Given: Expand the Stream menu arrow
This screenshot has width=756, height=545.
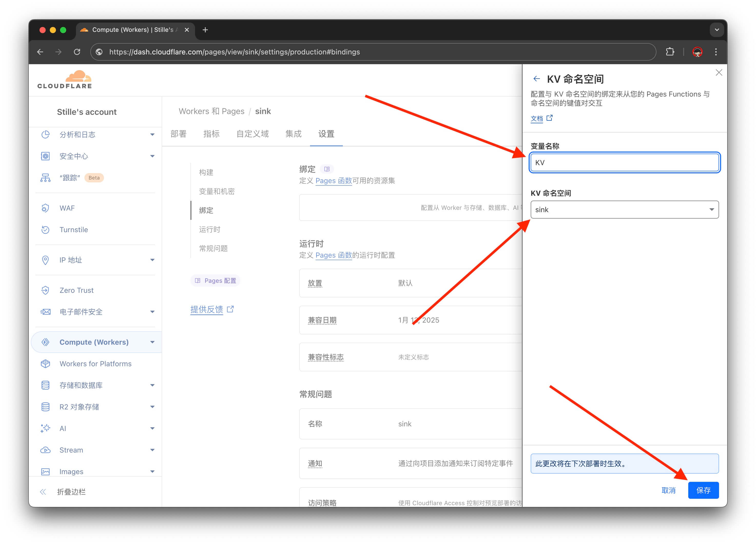Looking at the screenshot, I should point(152,450).
